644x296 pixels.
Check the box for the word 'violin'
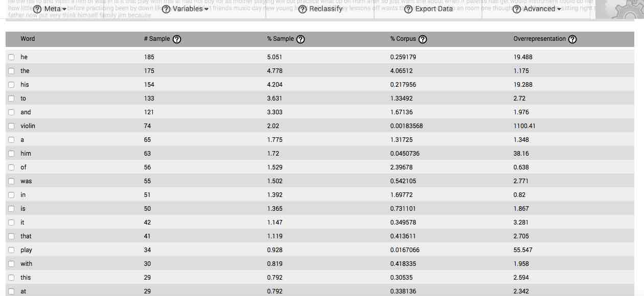(x=11, y=126)
